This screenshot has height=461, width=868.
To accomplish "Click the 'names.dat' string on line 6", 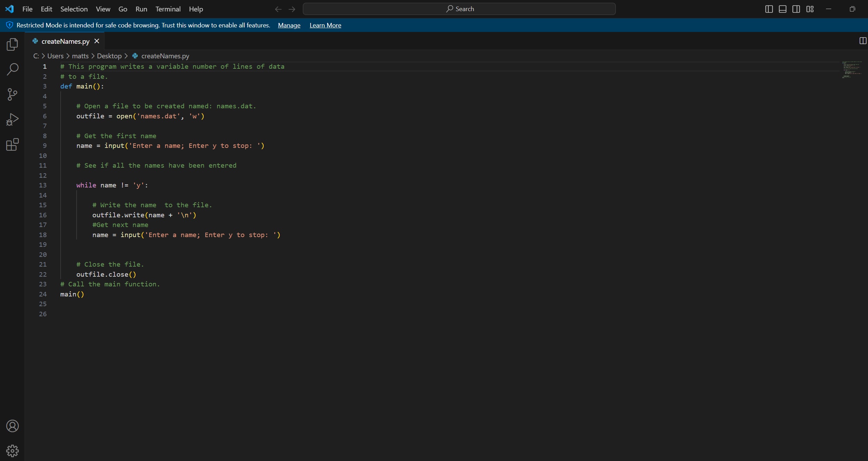I will point(159,116).
